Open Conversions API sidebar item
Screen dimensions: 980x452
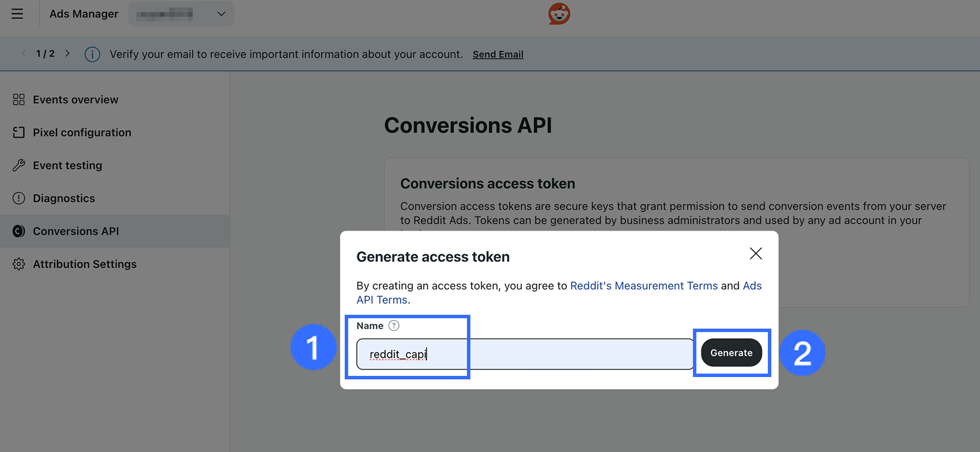pyautogui.click(x=76, y=231)
